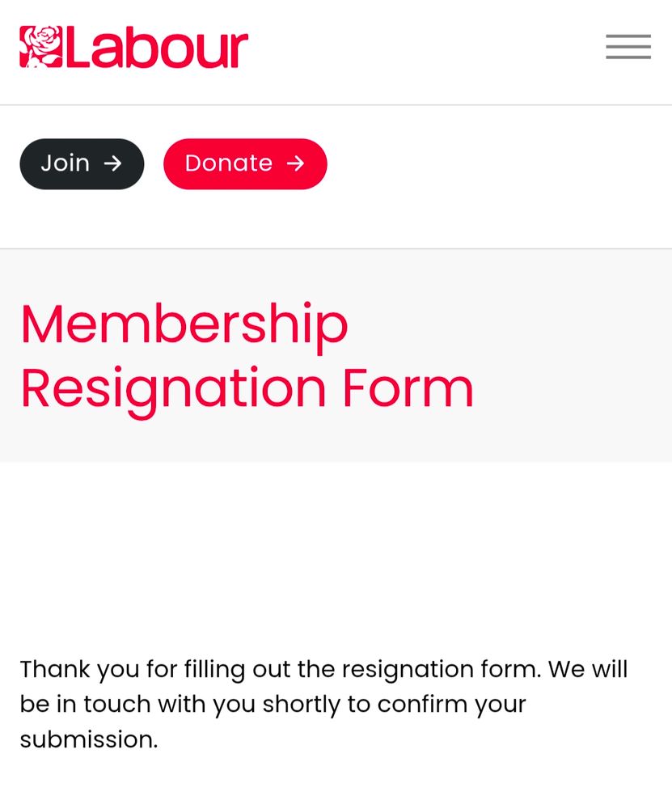Click the rose emblem left of the Labour text

click(39, 47)
